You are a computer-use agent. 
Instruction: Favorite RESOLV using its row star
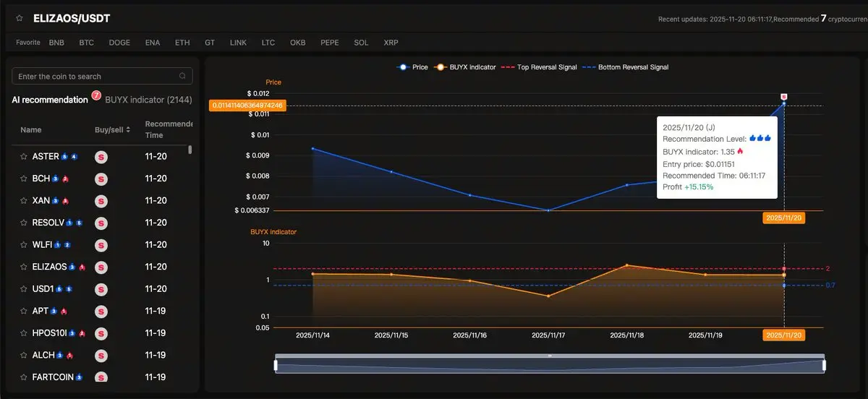[x=24, y=223]
